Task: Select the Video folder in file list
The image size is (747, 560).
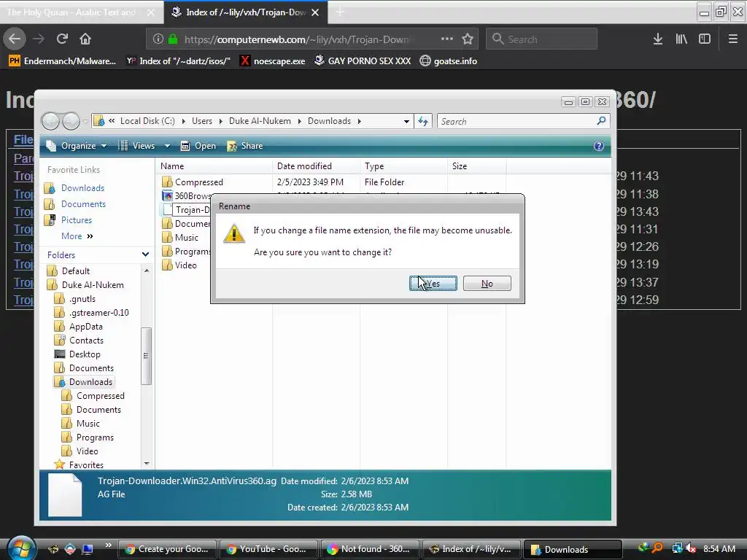Action: click(185, 265)
